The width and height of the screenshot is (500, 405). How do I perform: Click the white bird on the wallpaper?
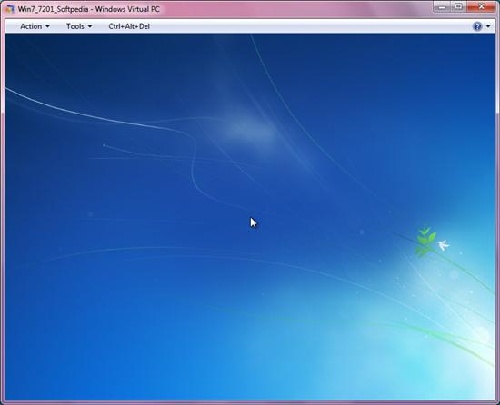[444, 245]
